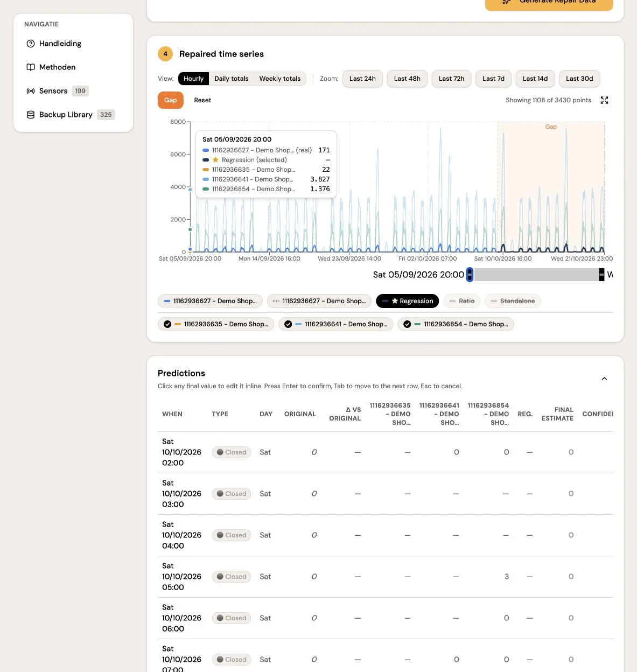
Task: Collapse the Predictions section
Action: (604, 379)
